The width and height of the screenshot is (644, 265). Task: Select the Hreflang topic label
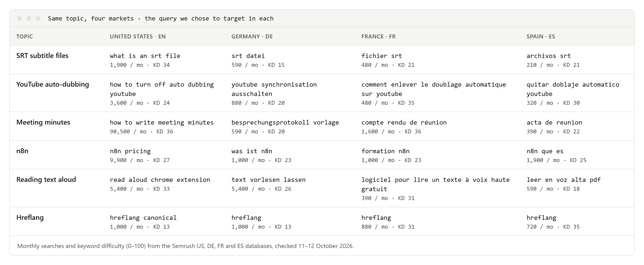30,217
